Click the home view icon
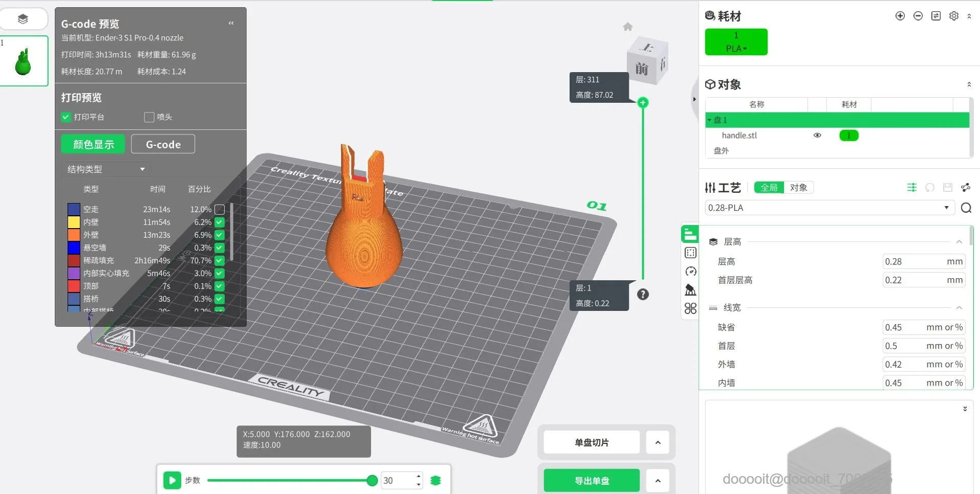980x494 pixels. coord(628,27)
